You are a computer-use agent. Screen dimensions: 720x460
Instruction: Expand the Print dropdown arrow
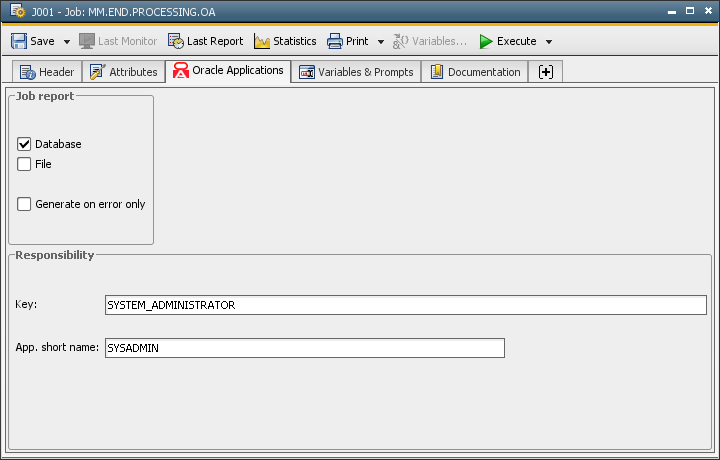381,42
